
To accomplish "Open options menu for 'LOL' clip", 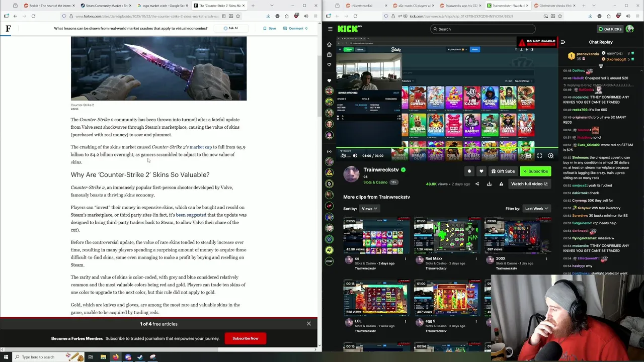I will click(x=406, y=321).
